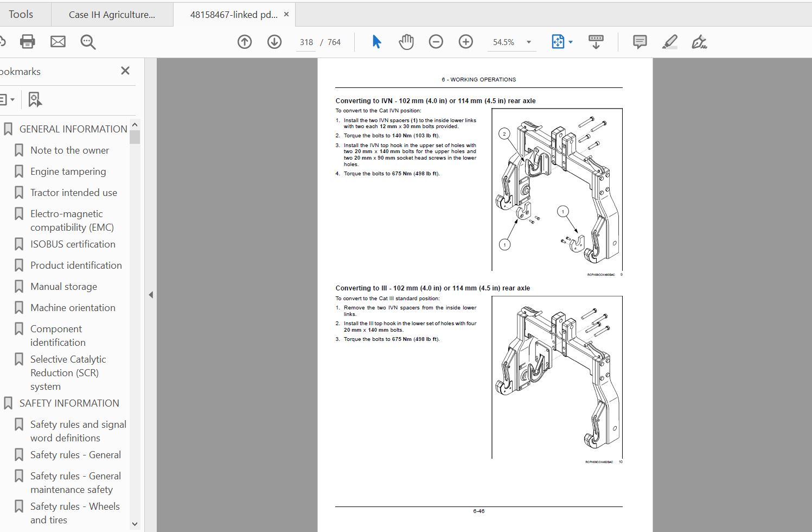812x532 pixels.
Task: Click the Print file icon
Action: tap(27, 42)
